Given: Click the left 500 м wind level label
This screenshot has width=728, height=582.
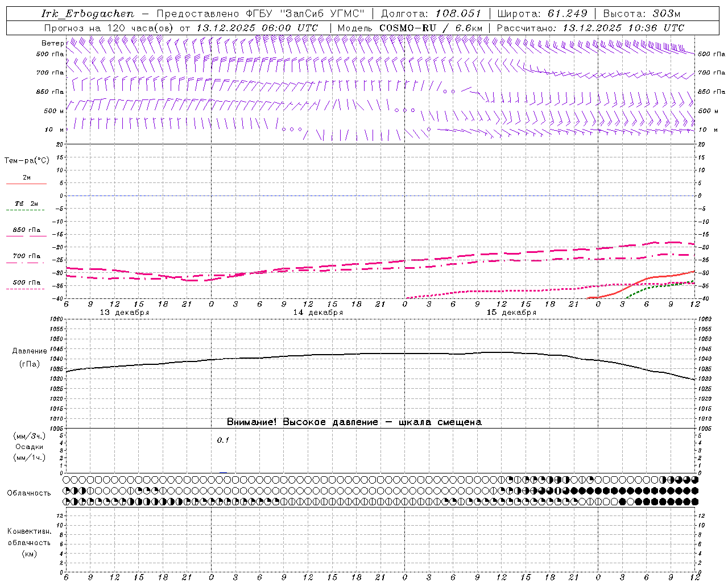Looking at the screenshot, I should 54,111.
